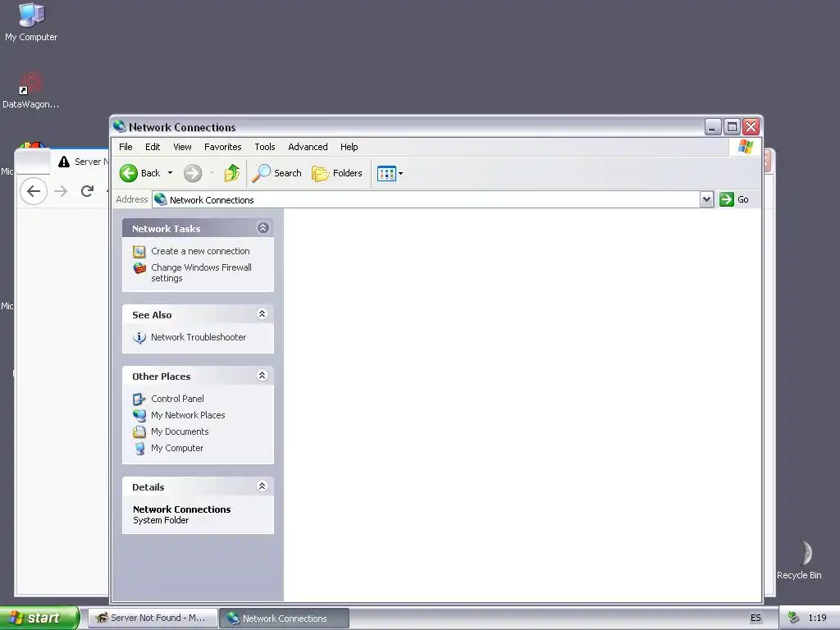Open the Help menu

click(x=349, y=147)
